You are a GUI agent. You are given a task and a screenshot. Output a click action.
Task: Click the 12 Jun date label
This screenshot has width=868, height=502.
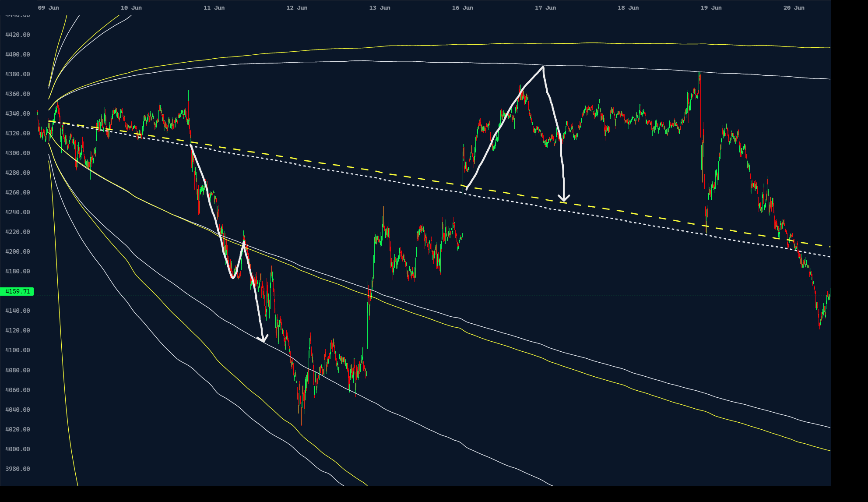(x=297, y=8)
